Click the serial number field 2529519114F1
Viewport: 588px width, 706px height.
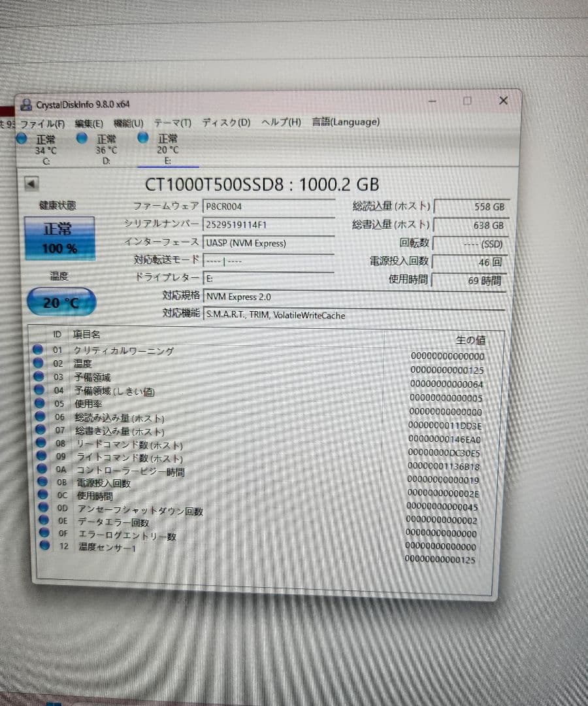[x=269, y=225]
